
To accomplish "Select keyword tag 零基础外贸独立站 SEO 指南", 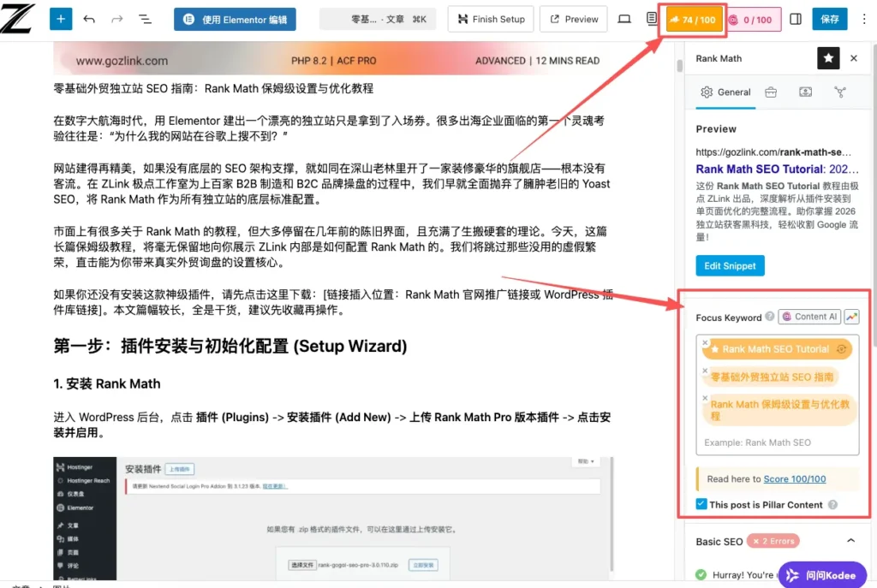I will pyautogui.click(x=772, y=377).
